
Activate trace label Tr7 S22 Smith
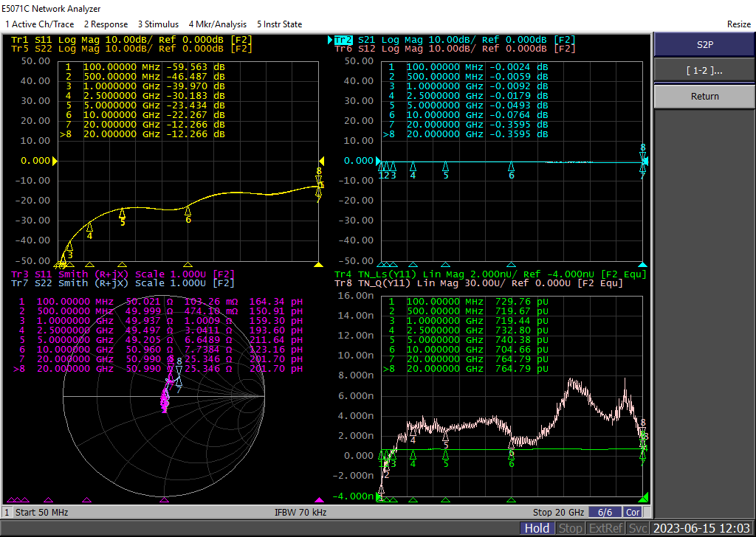pos(123,283)
